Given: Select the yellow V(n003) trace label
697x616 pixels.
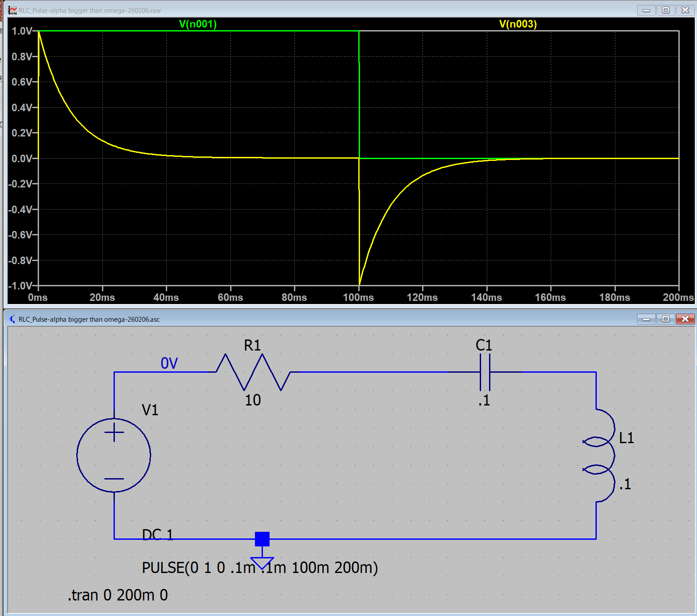Looking at the screenshot, I should click(x=517, y=24).
